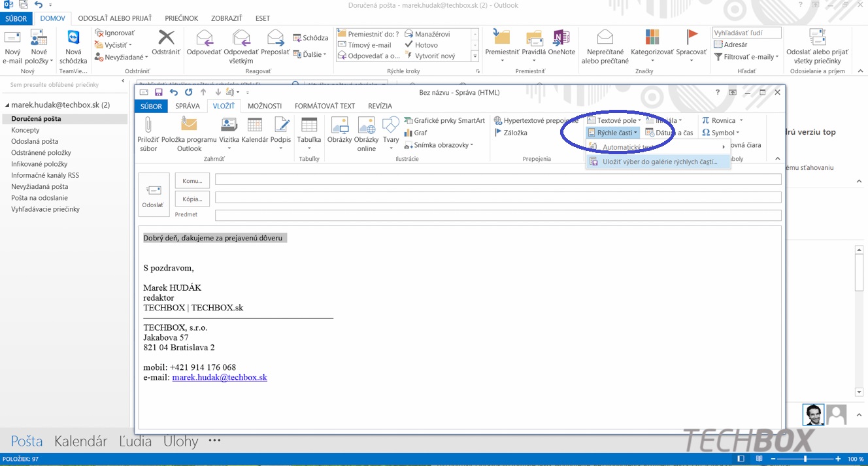Insert Obrázky online pictures
Screen dimensions: 868x466
point(366,134)
